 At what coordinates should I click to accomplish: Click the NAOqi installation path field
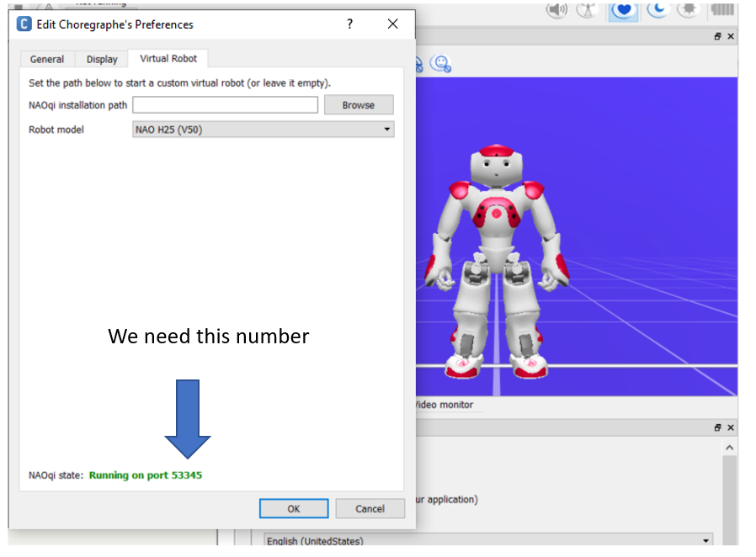coord(225,105)
